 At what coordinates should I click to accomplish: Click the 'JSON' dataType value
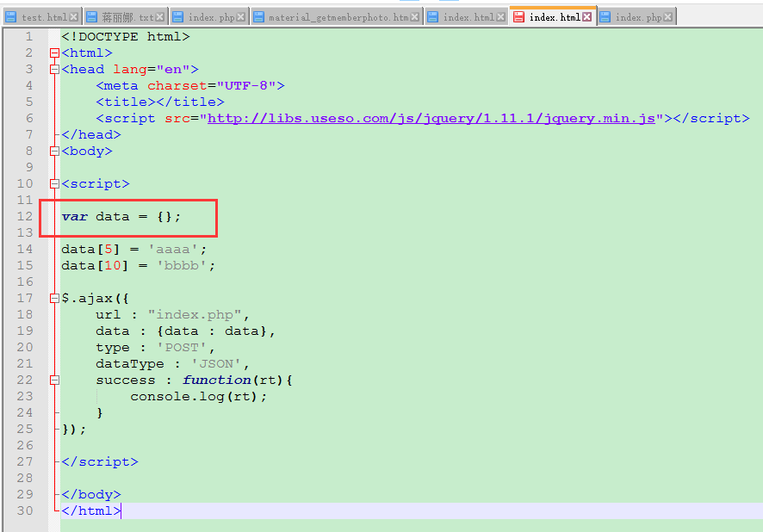(x=215, y=364)
